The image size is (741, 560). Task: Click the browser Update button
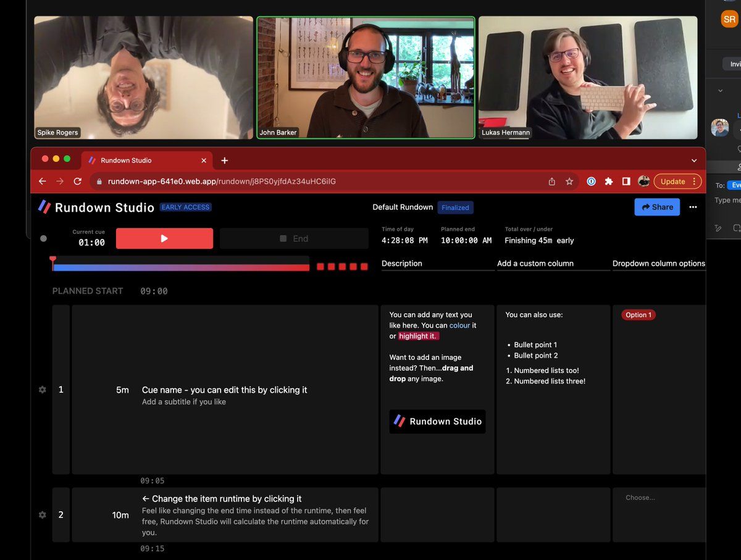click(673, 182)
